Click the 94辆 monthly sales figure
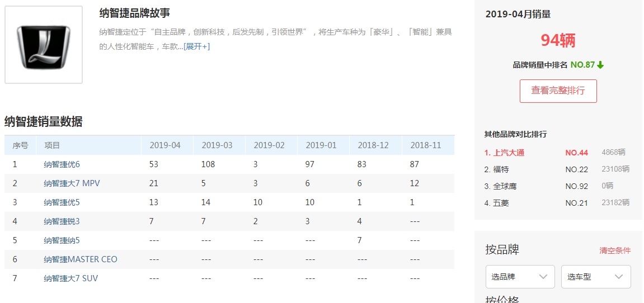The image size is (644, 303). (x=558, y=40)
